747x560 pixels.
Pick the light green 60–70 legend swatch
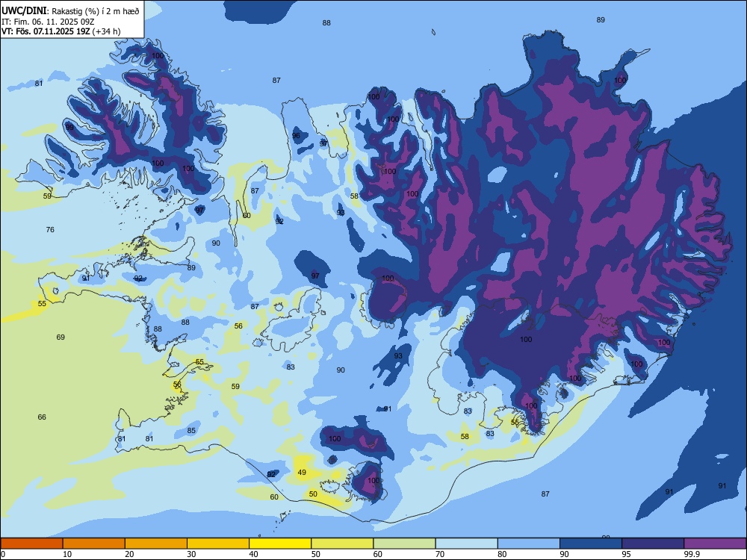coord(404,544)
